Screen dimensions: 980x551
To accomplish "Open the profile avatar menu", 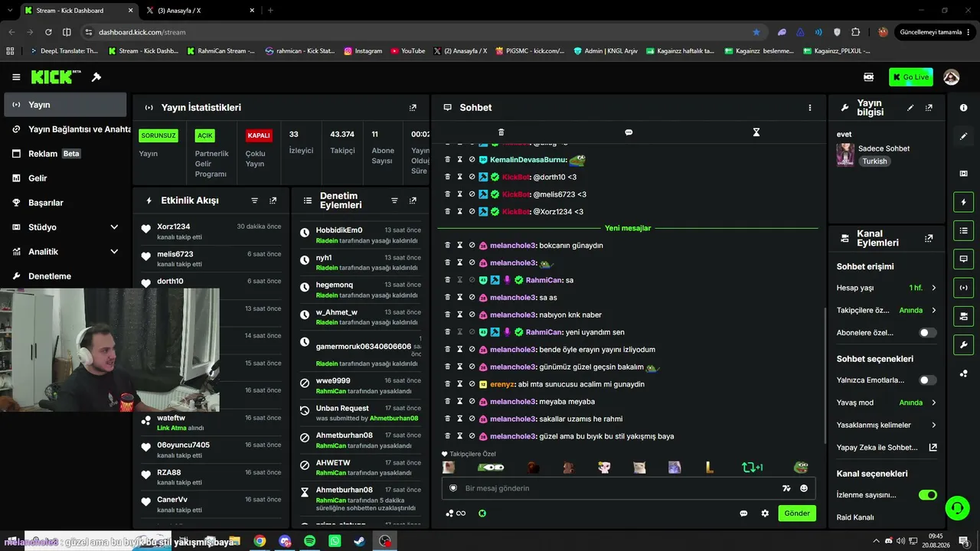I will point(952,77).
